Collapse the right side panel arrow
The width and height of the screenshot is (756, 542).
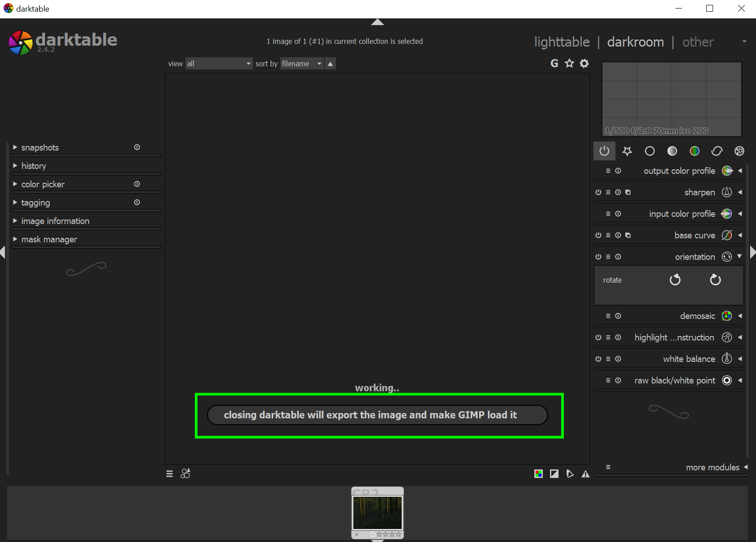752,252
